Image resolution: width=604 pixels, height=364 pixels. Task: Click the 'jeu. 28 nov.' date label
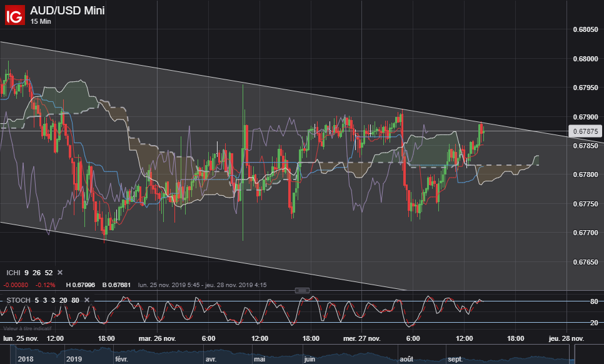pos(566,338)
